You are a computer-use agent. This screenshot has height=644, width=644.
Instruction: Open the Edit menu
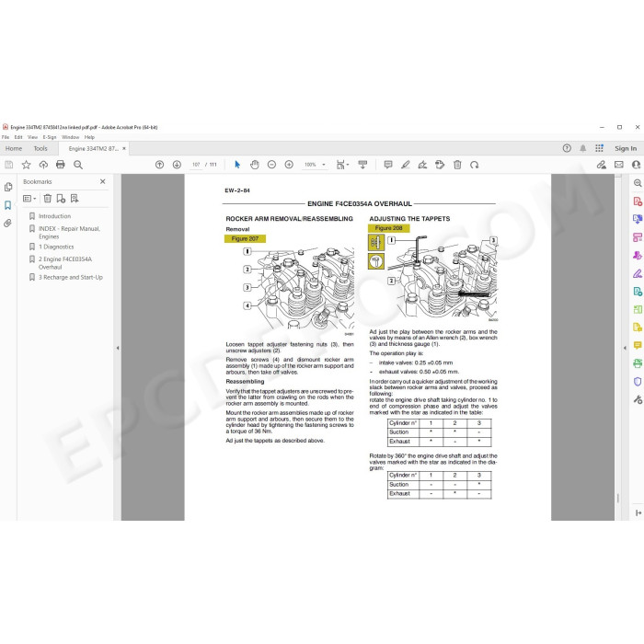coord(18,137)
